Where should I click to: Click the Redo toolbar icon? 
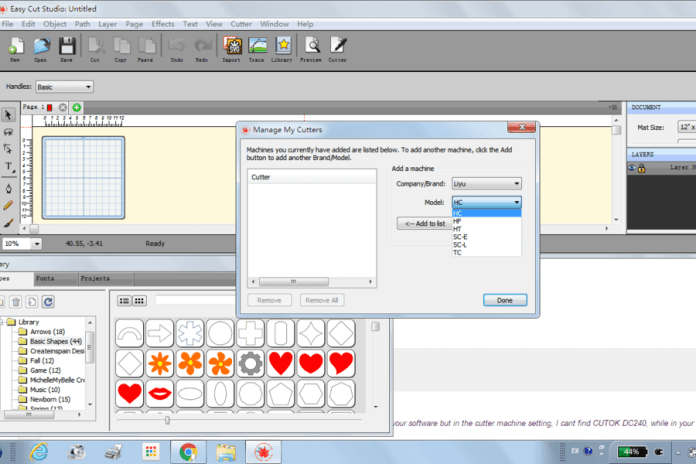(202, 49)
